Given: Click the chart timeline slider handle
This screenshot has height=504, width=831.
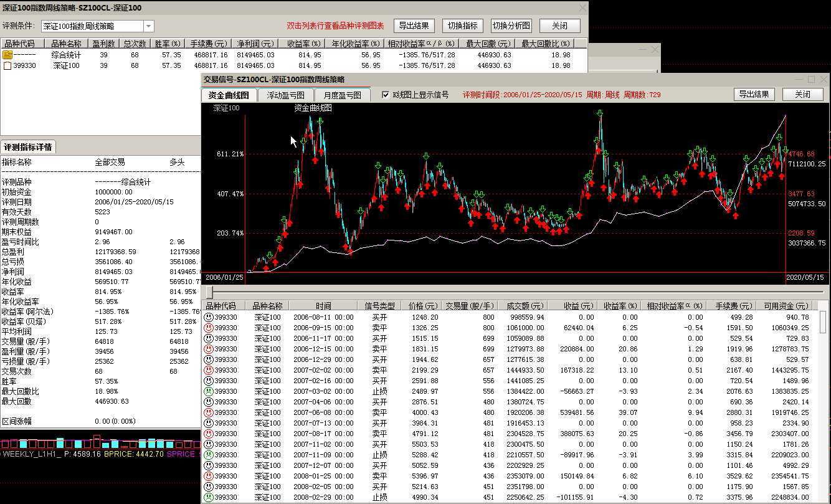Looking at the screenshot, I should point(210,292).
